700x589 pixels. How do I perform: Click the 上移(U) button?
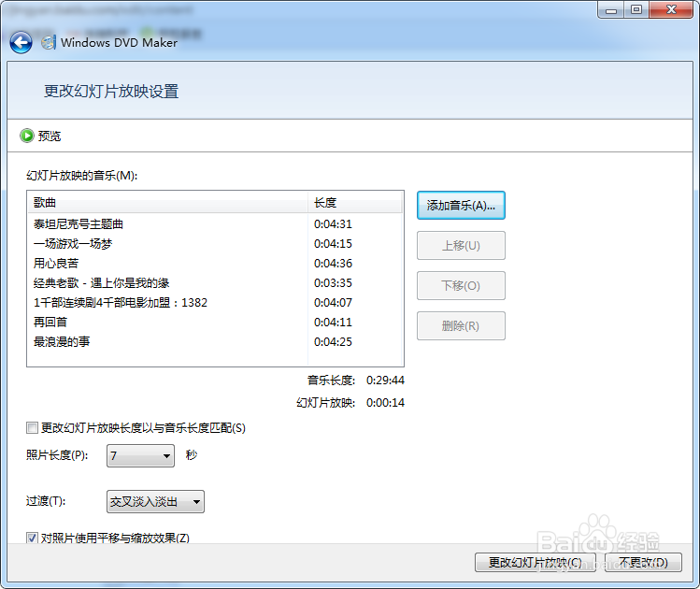point(461,246)
